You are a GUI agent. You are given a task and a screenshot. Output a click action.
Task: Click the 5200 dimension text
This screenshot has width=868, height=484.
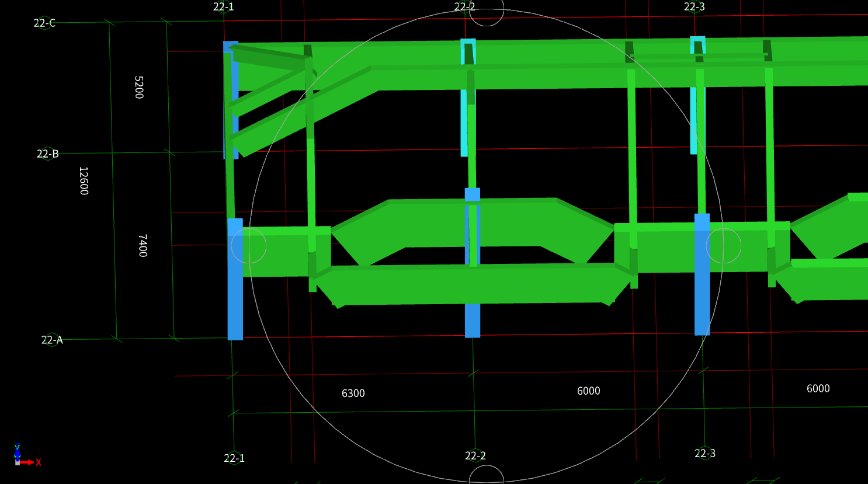138,87
